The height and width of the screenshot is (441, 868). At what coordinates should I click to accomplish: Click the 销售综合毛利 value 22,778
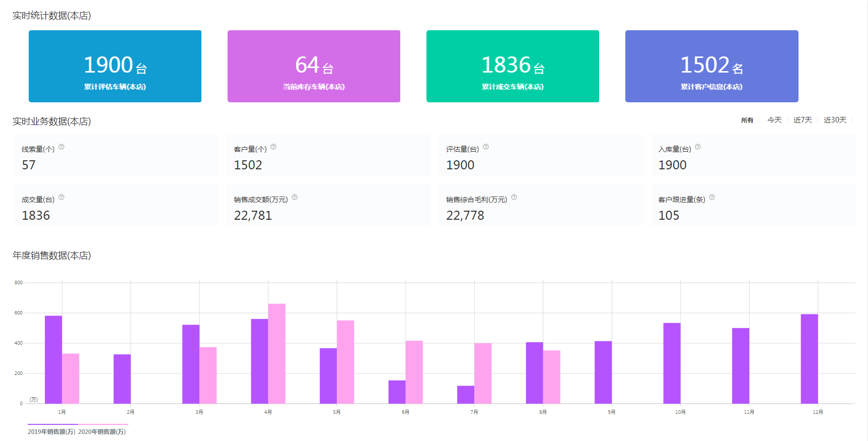pos(465,216)
